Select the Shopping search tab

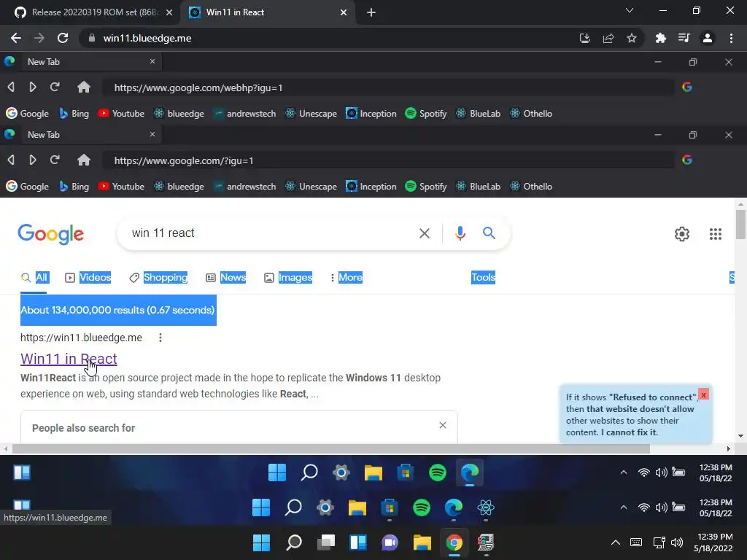(x=158, y=278)
